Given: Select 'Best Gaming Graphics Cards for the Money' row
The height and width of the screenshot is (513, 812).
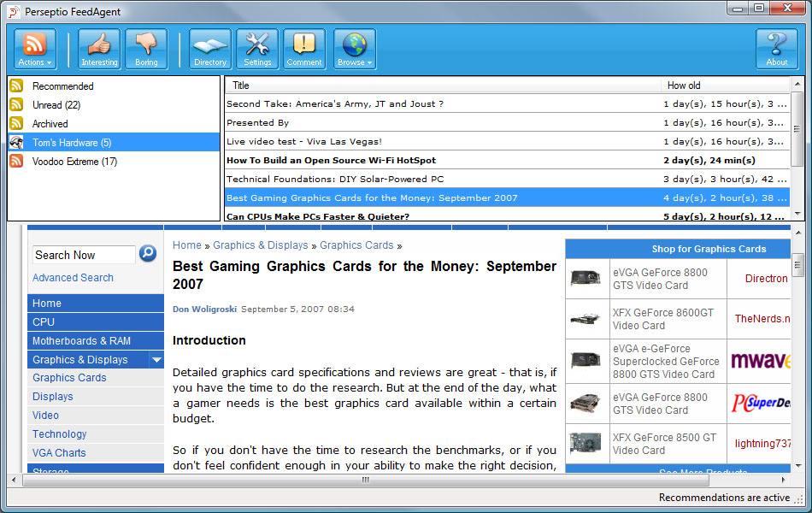Looking at the screenshot, I should [x=508, y=198].
